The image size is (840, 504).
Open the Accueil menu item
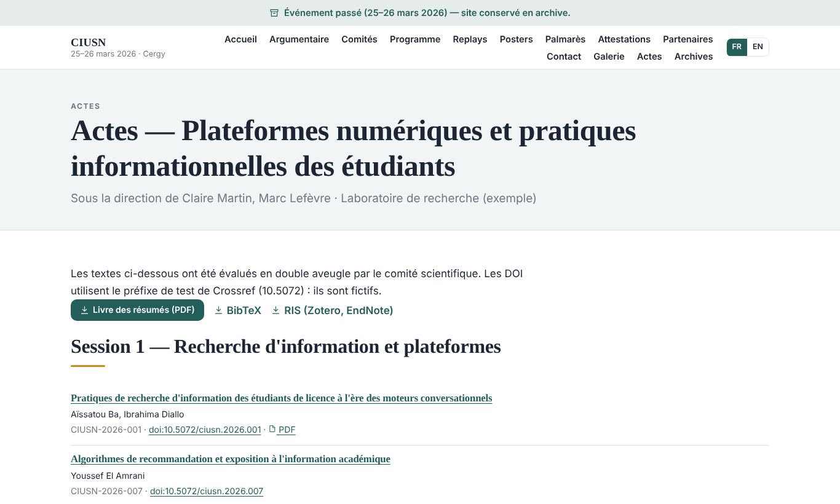(x=240, y=39)
